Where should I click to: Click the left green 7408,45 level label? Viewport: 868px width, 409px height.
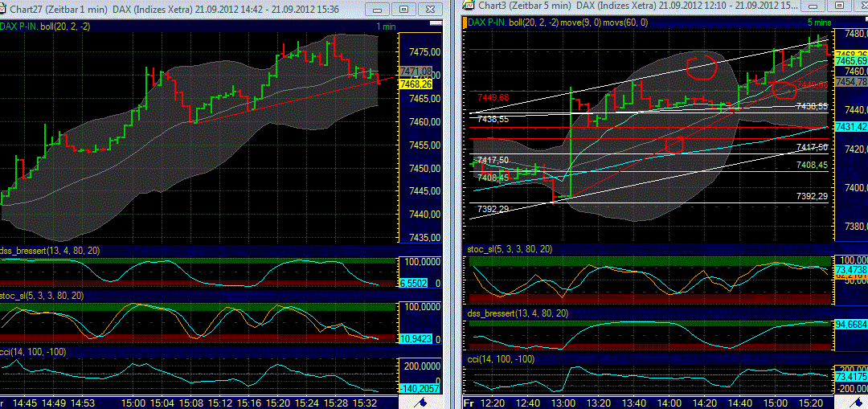click(x=493, y=177)
